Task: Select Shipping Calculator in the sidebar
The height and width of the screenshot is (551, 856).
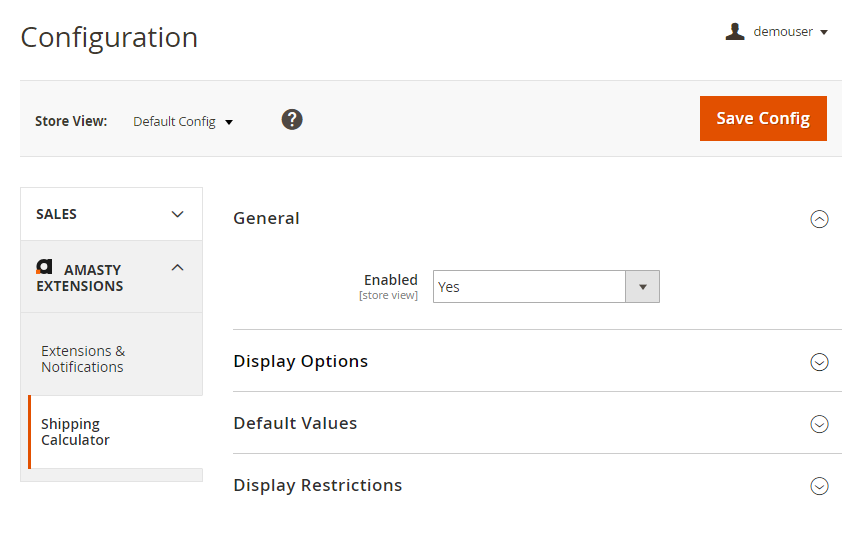Action: 75,432
